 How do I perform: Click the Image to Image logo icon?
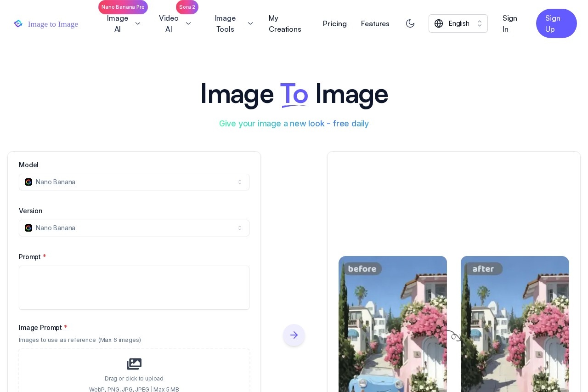18,23
